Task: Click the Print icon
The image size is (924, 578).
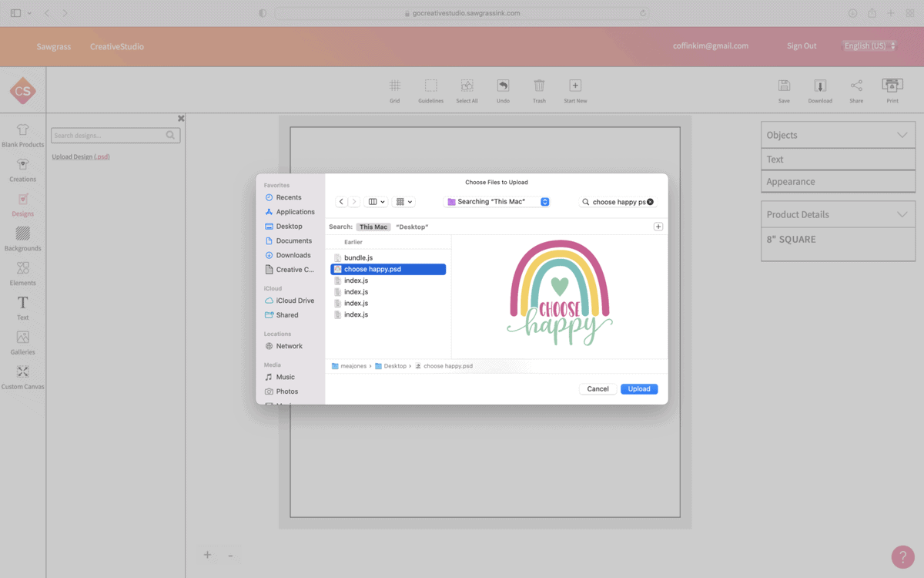Action: point(892,86)
